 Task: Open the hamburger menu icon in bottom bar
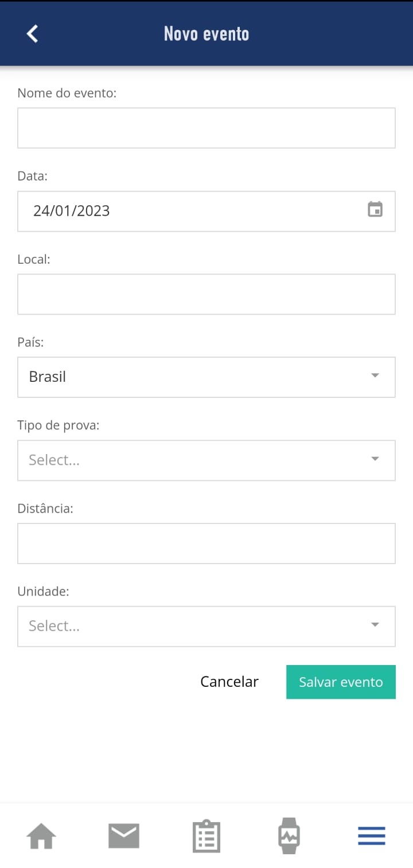click(372, 836)
